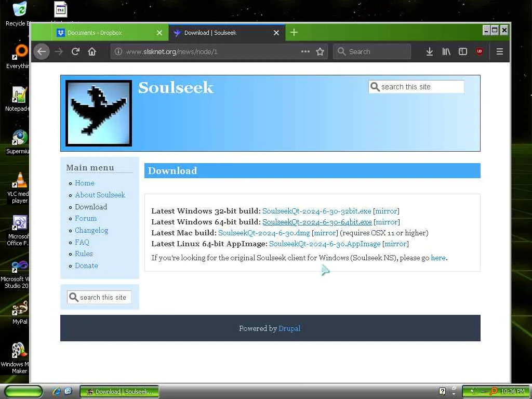Screen dimensions: 532x399
Task: Click Download | Soulseek taskbar button
Action: tap(119, 392)
